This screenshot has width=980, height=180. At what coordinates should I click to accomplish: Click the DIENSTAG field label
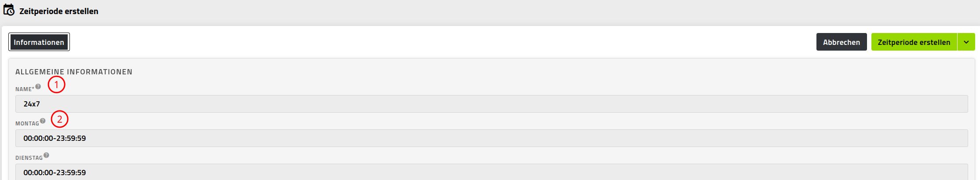(29, 158)
